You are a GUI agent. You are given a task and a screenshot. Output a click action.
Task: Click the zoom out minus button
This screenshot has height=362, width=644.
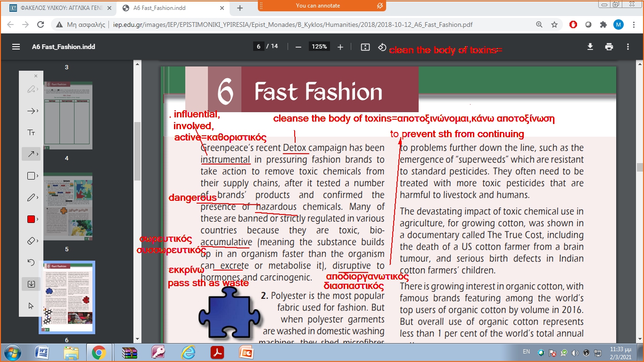tap(298, 47)
